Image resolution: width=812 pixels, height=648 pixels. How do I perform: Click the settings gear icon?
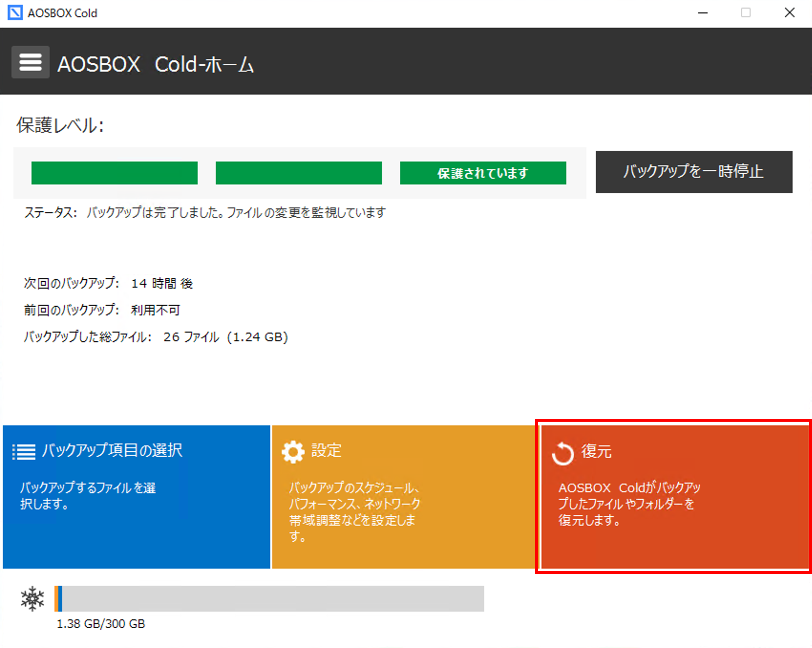point(293,452)
